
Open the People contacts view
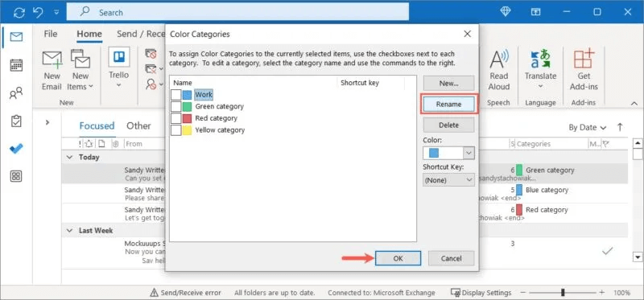[x=16, y=93]
